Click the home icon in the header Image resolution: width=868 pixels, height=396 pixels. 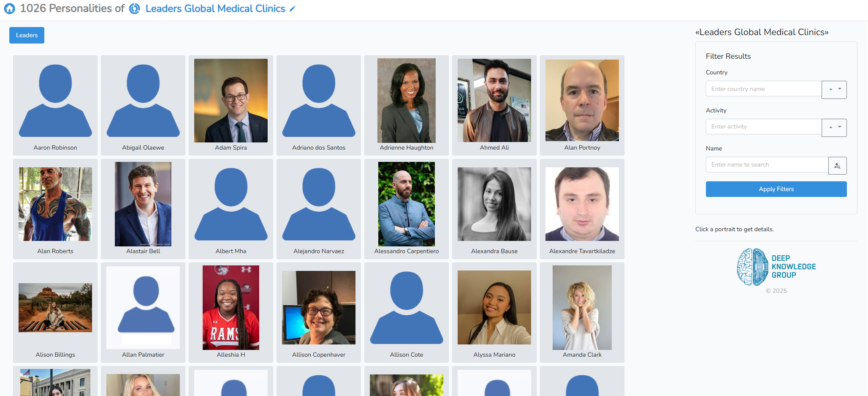coord(9,8)
